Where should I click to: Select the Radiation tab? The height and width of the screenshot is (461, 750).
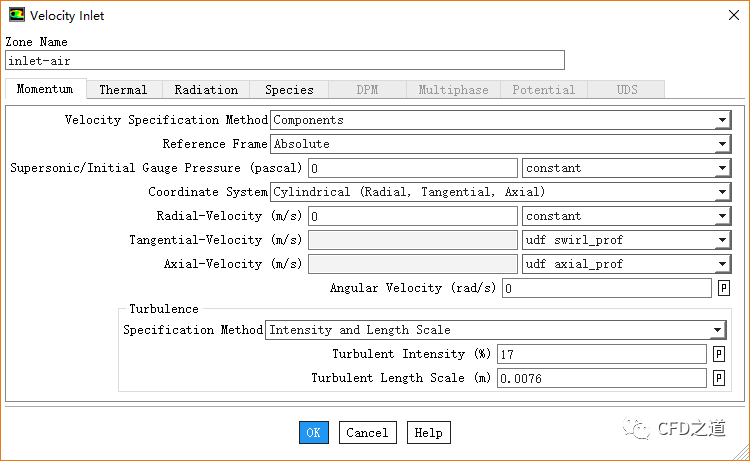click(206, 90)
